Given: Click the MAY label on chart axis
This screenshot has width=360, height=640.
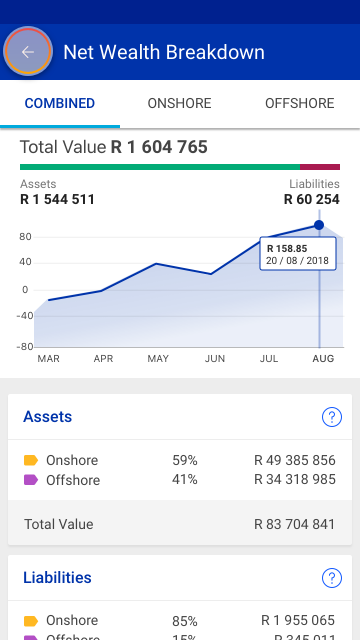Looking at the screenshot, I should (158, 359).
